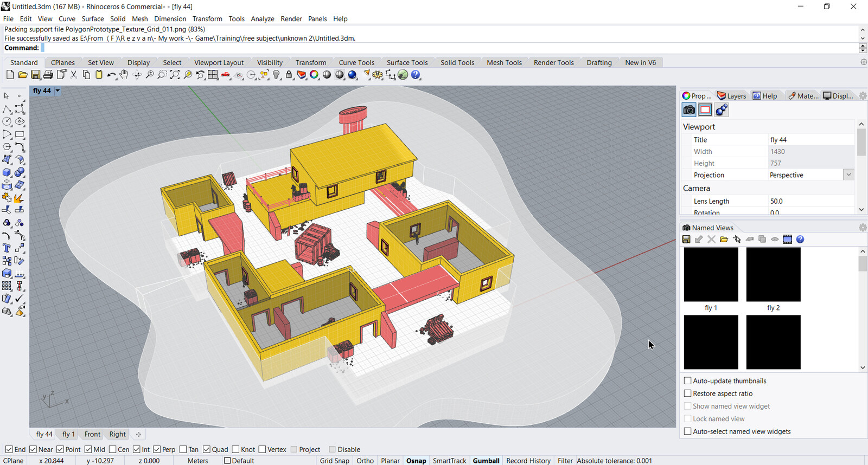This screenshot has height=465, width=868.
Task: Toggle the Quad osnap checkbox
Action: (207, 449)
